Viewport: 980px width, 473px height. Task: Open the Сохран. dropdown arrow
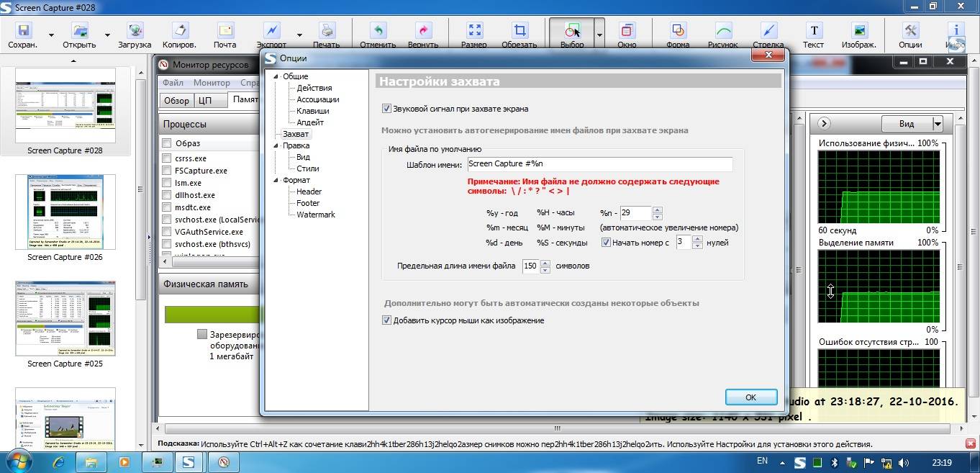tap(51, 35)
